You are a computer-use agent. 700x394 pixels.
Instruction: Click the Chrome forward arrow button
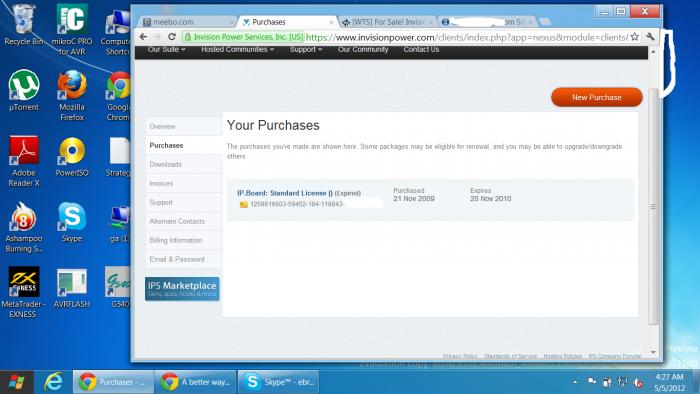pos(157,37)
